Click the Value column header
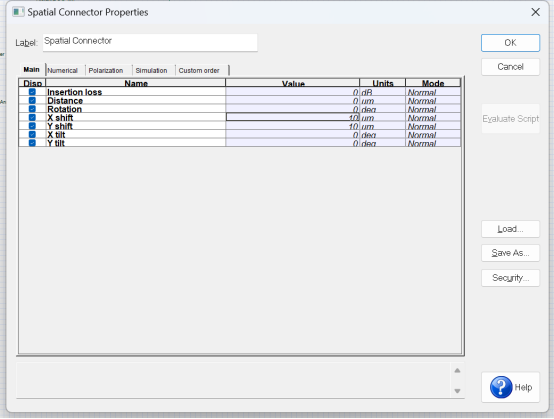Screen dimensions: 554x419 (x=293, y=83)
